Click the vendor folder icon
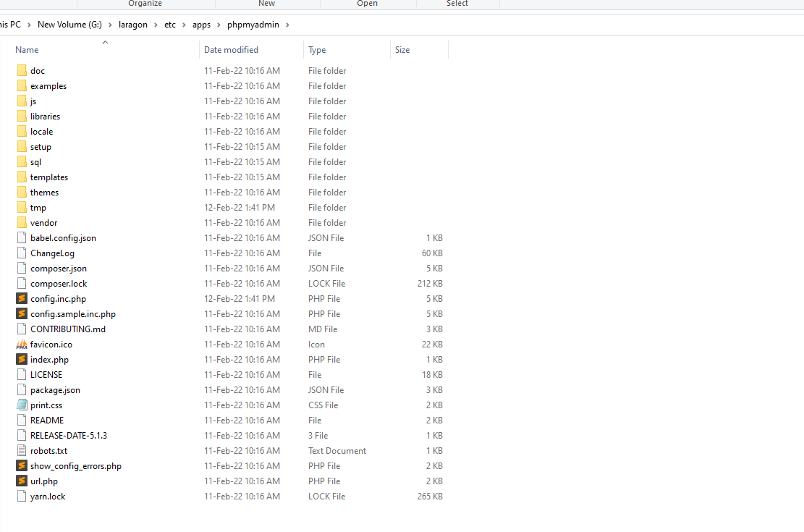804x532 pixels. coord(22,223)
